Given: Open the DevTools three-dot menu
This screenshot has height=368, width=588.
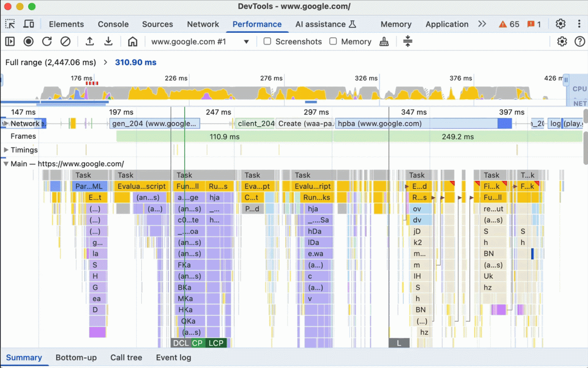Looking at the screenshot, I should [x=579, y=24].
